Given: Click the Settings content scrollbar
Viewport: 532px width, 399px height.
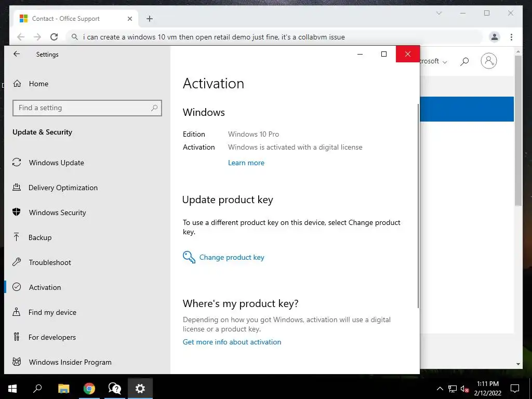Looking at the screenshot, I should pyautogui.click(x=418, y=206).
